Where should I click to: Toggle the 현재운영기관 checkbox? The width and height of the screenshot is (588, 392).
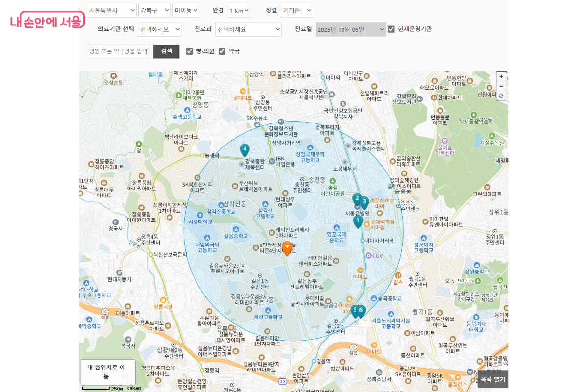click(x=391, y=29)
